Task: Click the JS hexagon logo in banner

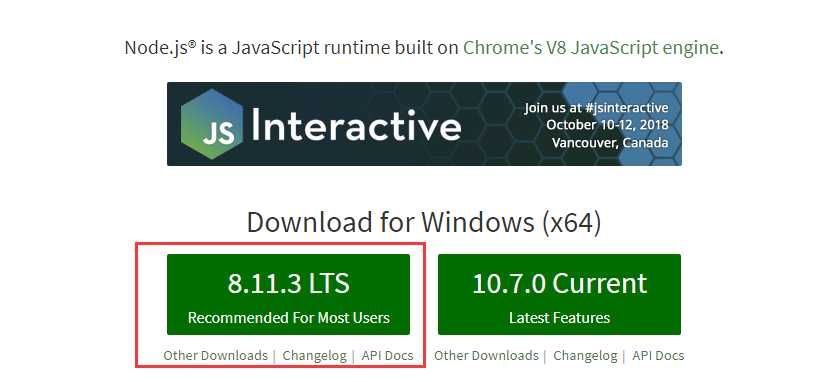Action: point(212,124)
